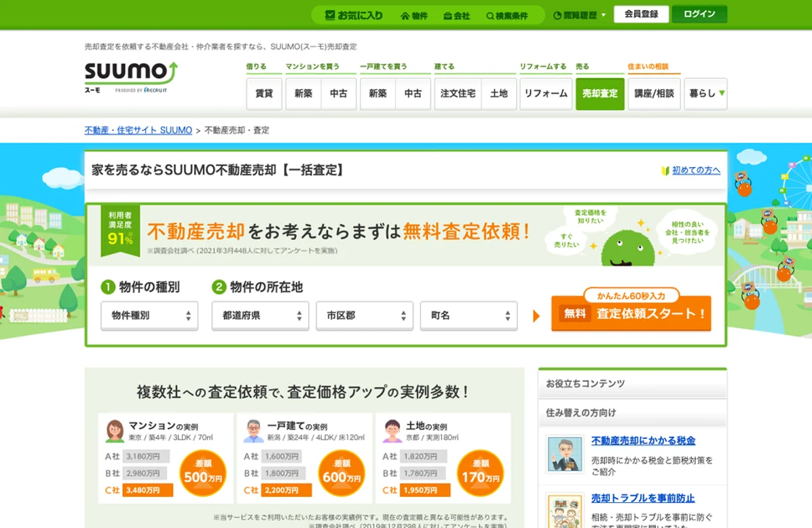Open 検索条件 saved searches in top bar
Viewport: 812px width, 528px height.
[x=507, y=16]
